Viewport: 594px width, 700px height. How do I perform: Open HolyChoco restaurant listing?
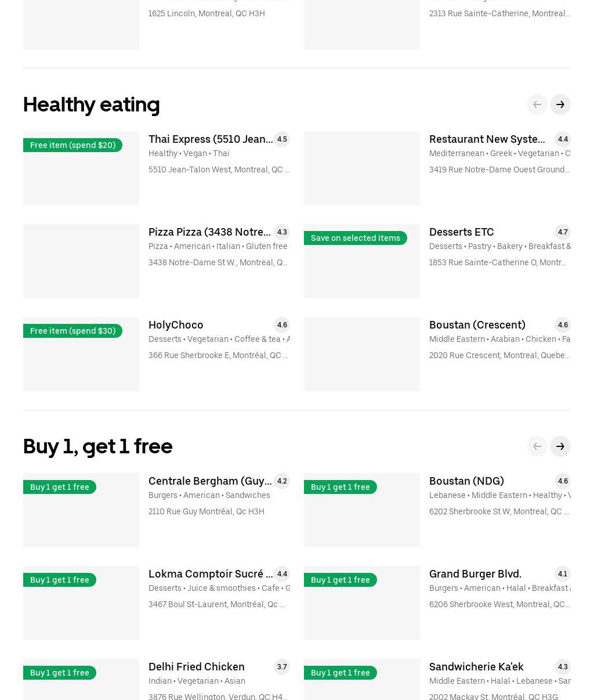point(176,325)
